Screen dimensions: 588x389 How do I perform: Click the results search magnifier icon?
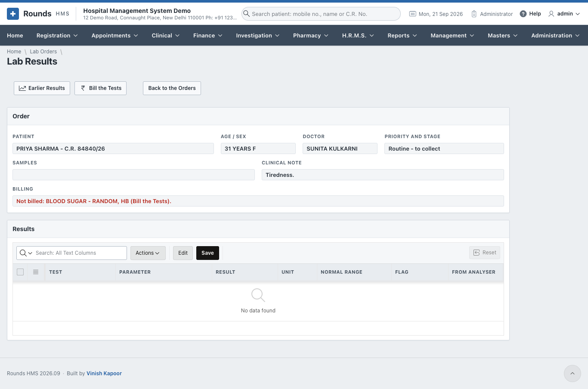coord(23,253)
